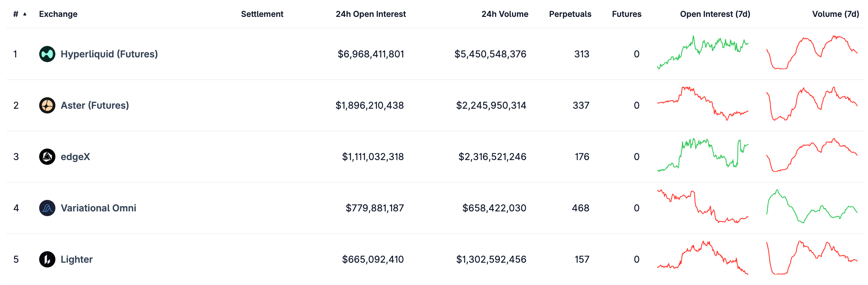Screen dimensions: 868x285
Task: Open Hyperliquid's 7d open interest sparkline
Action: pos(703,53)
